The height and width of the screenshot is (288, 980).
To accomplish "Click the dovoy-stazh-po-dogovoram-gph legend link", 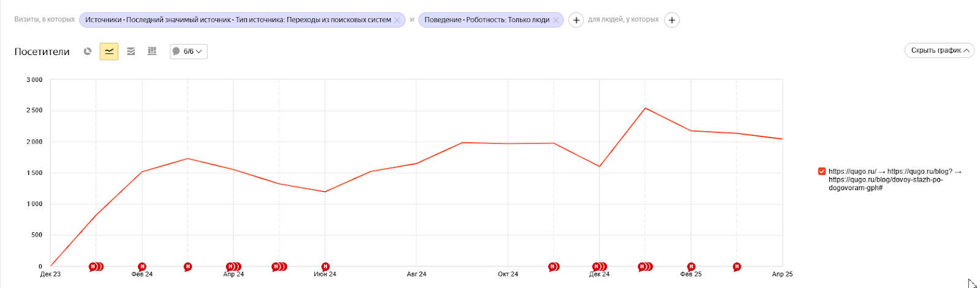I will (886, 183).
